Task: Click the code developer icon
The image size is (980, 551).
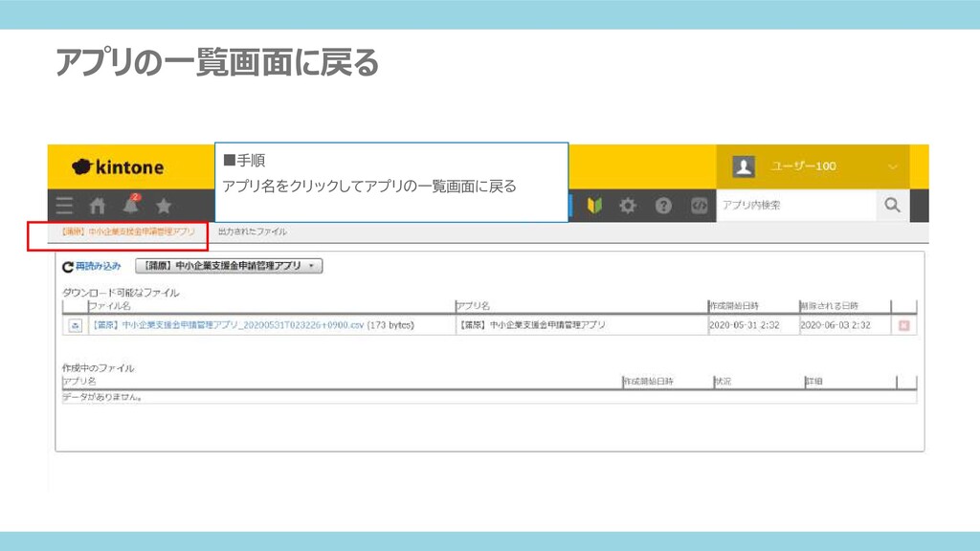Action: 699,206
